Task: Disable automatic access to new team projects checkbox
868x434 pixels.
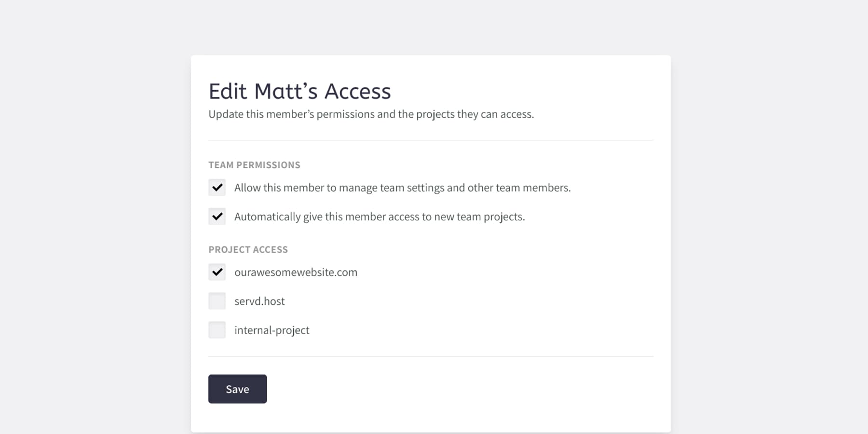Action: point(217,217)
